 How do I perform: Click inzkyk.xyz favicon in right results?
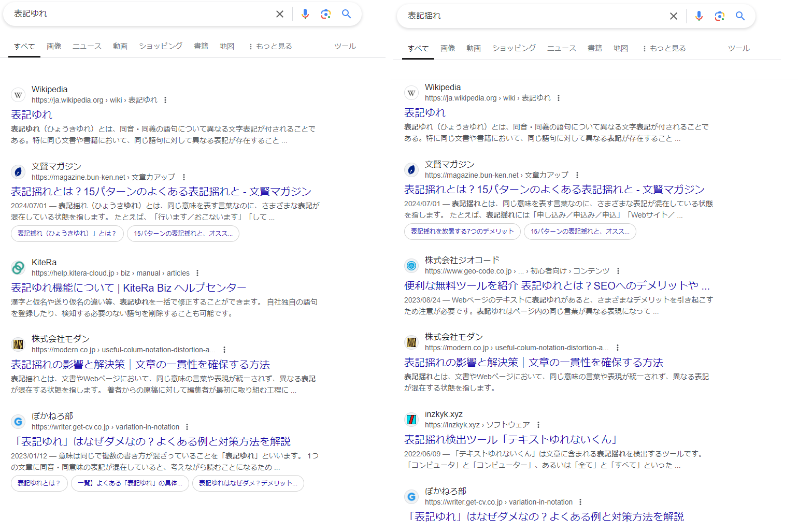411,420
